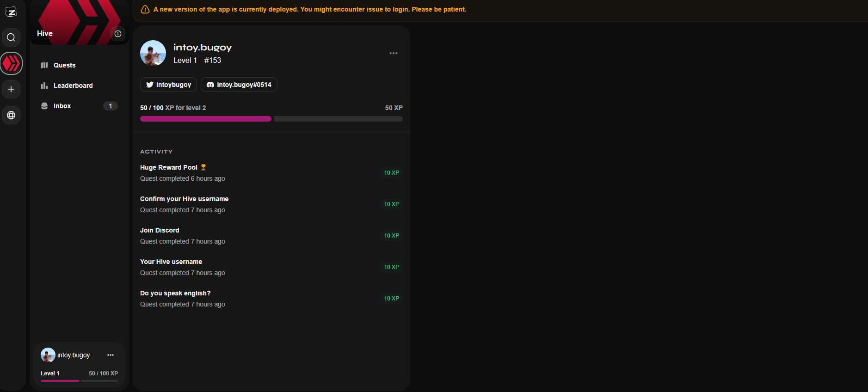Click the XP progress bar for level 2

(271, 119)
